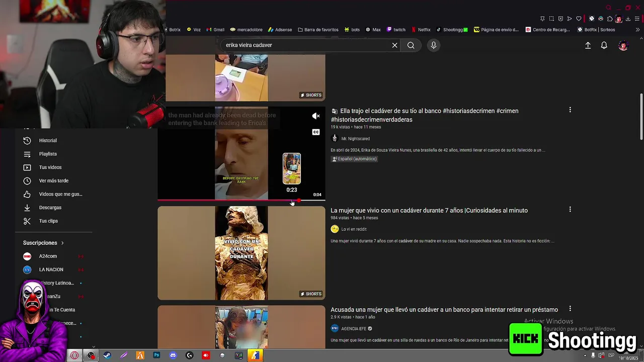Open the 'BotRix | Sorteos' bookmark
The width and height of the screenshot is (644, 362).
point(596,30)
